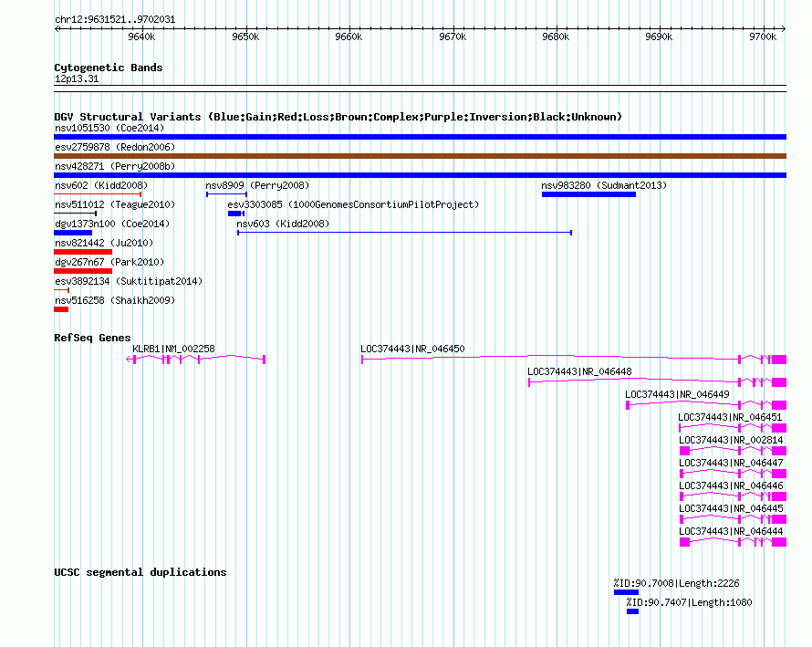Open nsv983280 (Sudmant2013) label
Screen dimensions: 812x647
(x=604, y=185)
